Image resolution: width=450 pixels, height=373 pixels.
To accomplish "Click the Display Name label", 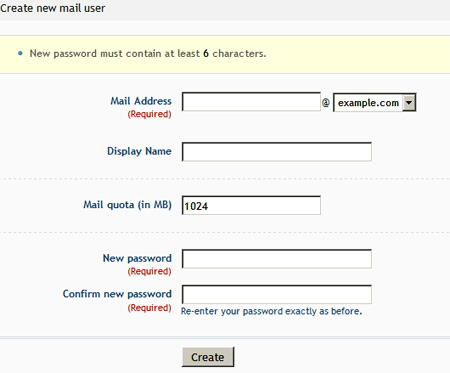I will coord(139,151).
